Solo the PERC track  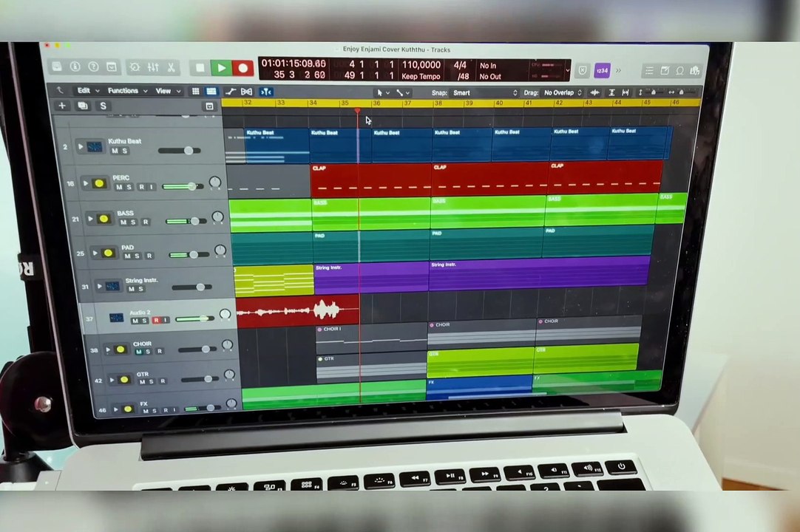(129, 187)
